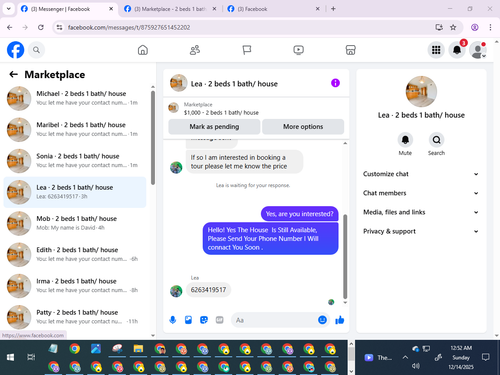The width and height of the screenshot is (500, 375).
Task: Open the emoji picker in message field
Action: tap(322, 320)
